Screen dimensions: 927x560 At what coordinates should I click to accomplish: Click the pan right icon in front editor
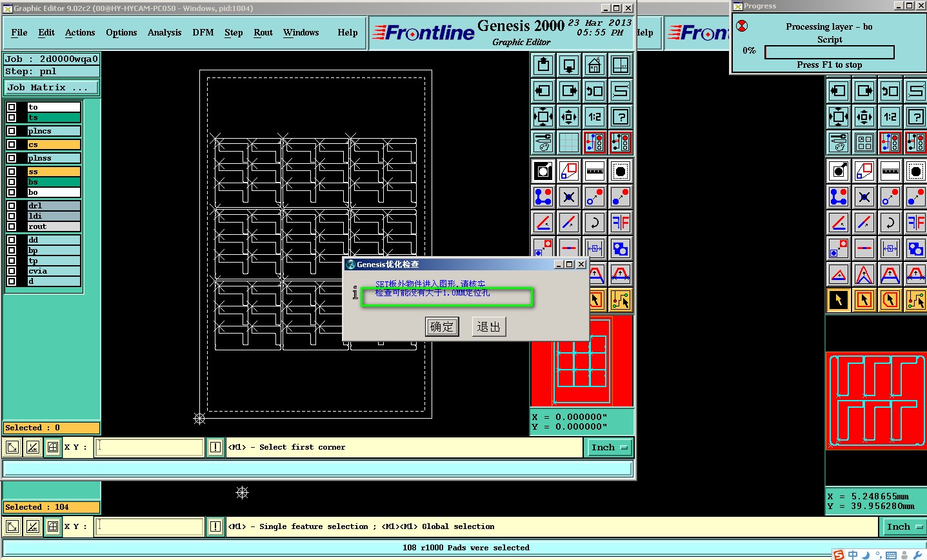coord(569,91)
